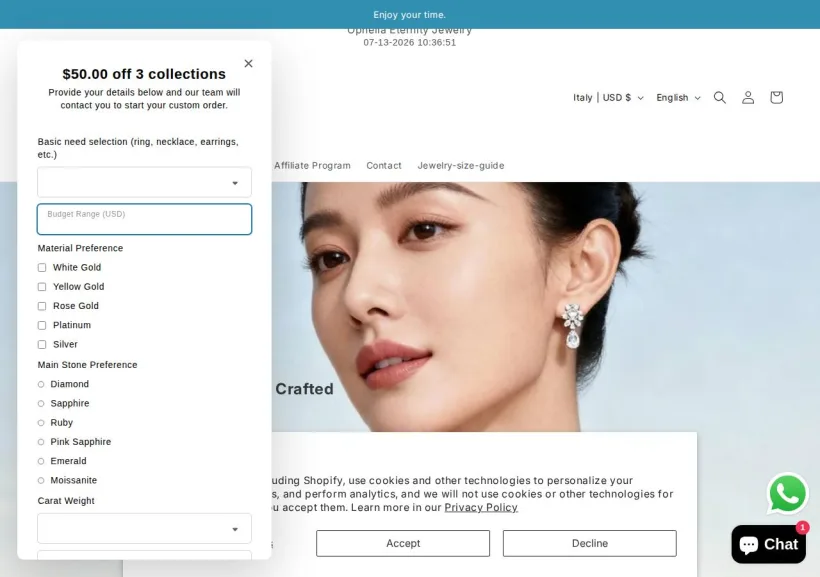Pick the Moissanite radio option
The height and width of the screenshot is (577, 820).
(x=41, y=480)
